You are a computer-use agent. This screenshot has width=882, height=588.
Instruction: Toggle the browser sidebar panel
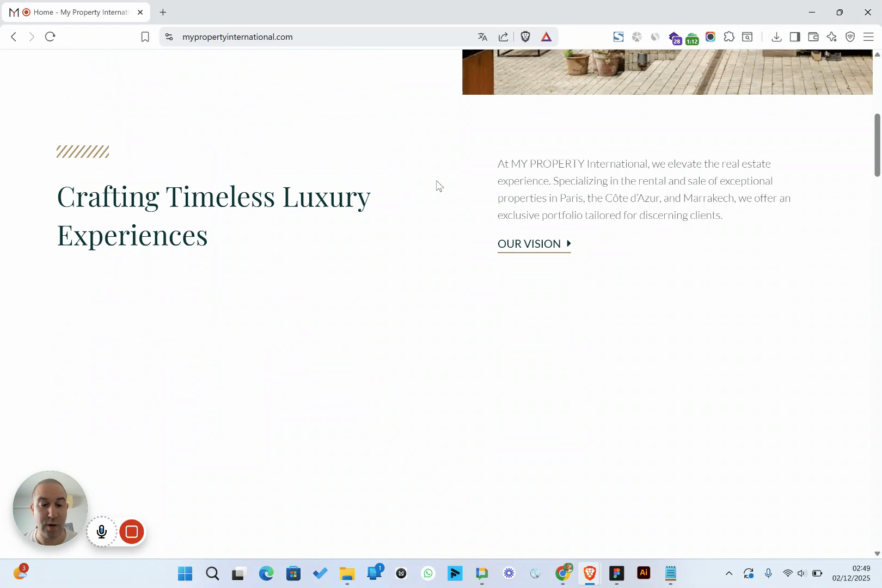coord(795,36)
